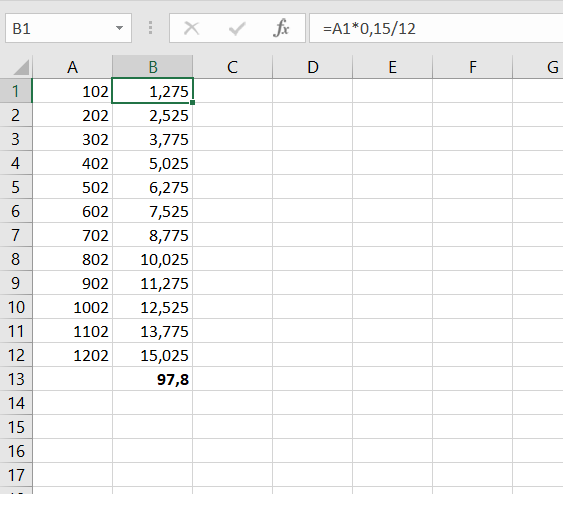The height and width of the screenshot is (507, 563).
Task: Click cell containing 1002
Action: [x=73, y=307]
